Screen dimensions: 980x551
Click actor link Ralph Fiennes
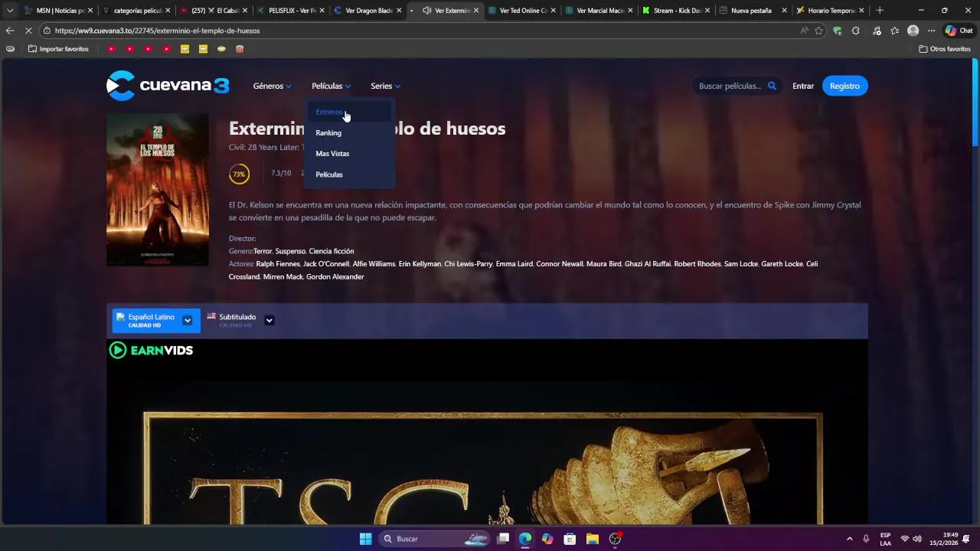pos(278,264)
